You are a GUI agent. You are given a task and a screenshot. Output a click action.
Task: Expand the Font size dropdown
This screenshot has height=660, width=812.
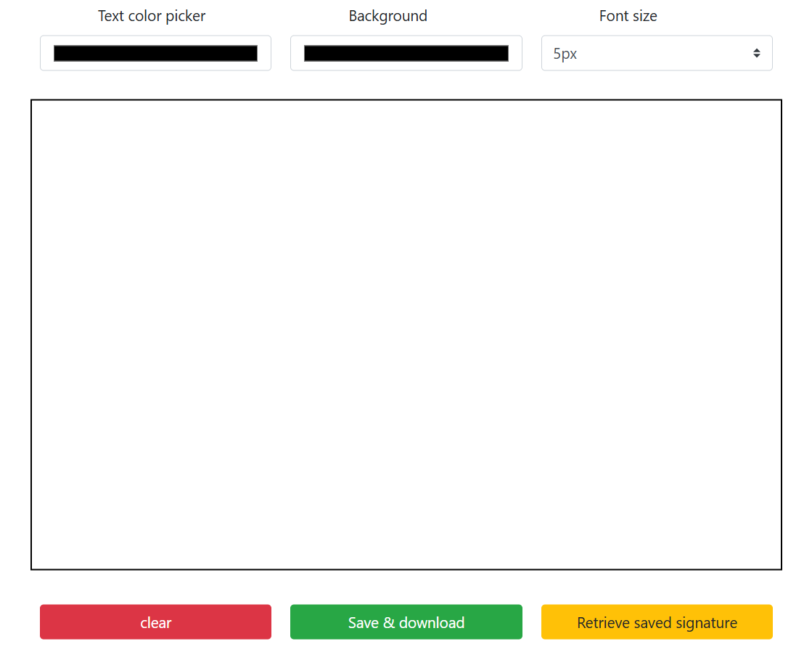657,53
